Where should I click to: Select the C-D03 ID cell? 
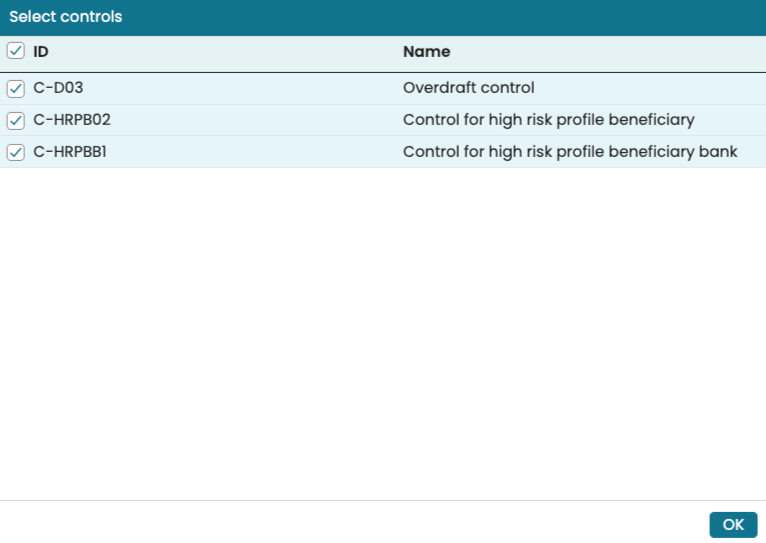pyautogui.click(x=58, y=88)
